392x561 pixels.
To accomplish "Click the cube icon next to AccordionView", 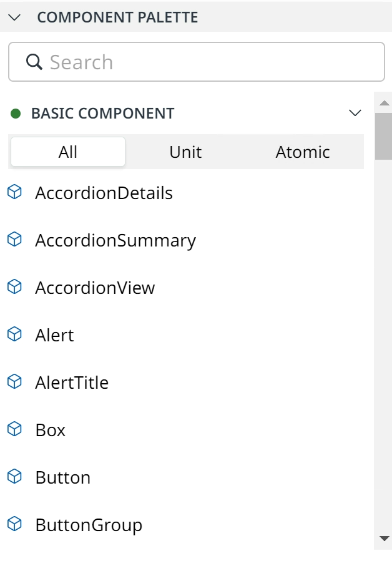I will tap(15, 287).
